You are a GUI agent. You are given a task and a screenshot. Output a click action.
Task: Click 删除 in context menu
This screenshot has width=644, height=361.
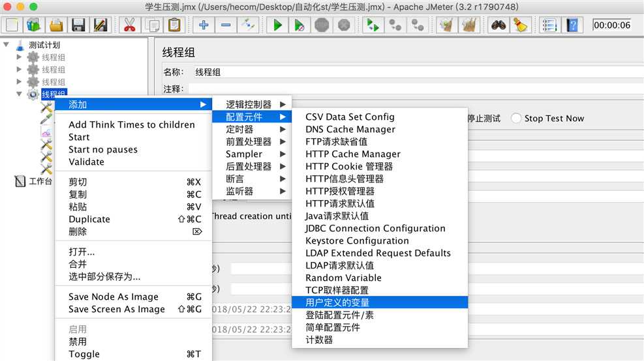coord(134,231)
